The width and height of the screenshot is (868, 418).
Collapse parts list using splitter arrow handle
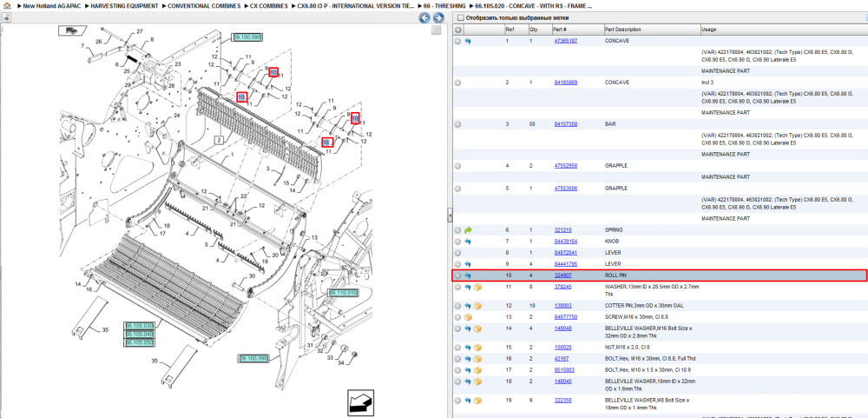[450, 215]
